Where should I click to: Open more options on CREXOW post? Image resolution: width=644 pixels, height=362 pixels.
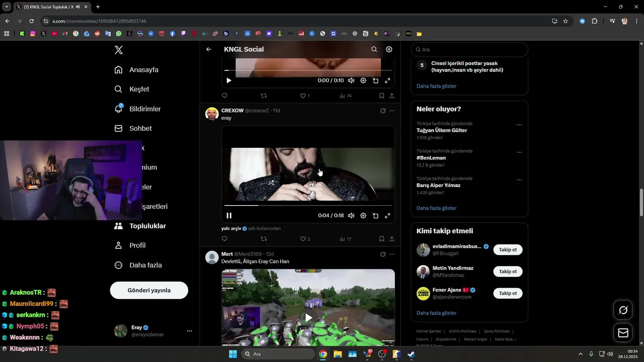392,111
